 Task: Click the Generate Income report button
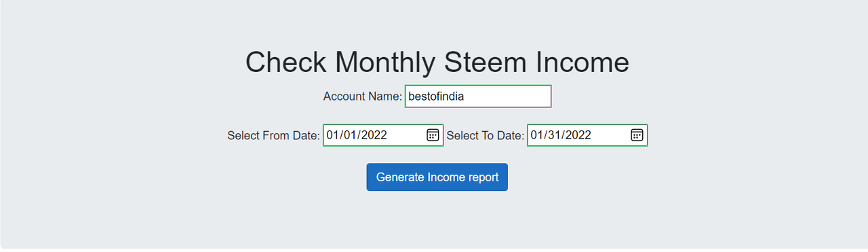click(437, 177)
